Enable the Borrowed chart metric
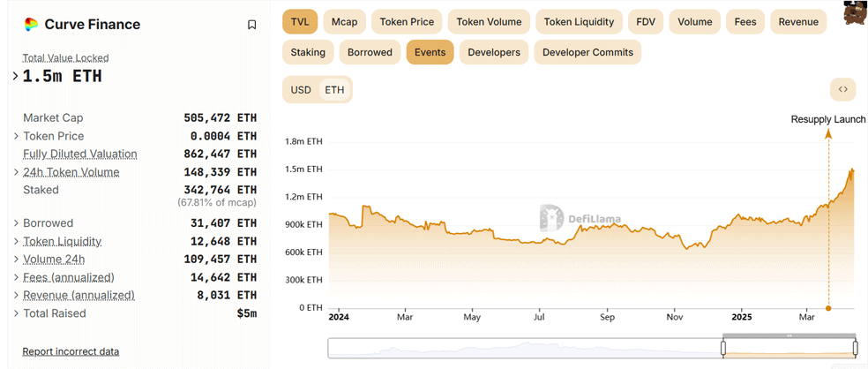 [x=370, y=52]
